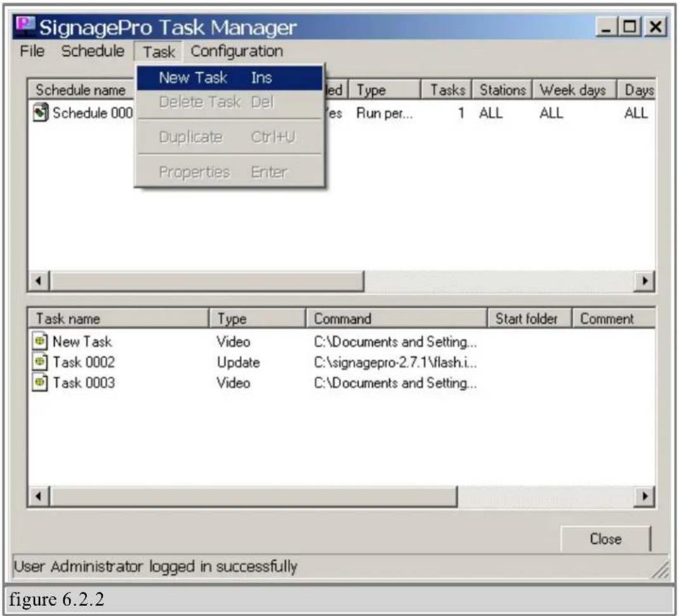Click right arrow of task list scrollbar
The image size is (679, 616).
coord(645,496)
